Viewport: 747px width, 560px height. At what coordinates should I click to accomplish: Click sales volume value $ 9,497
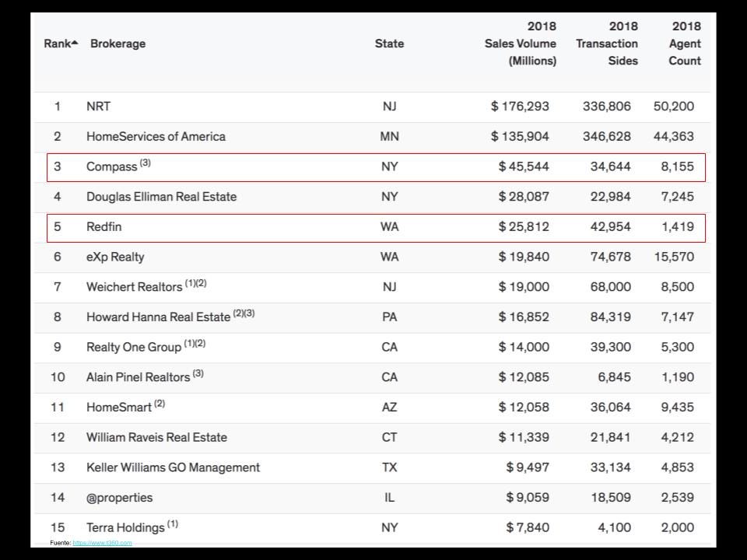pos(528,467)
